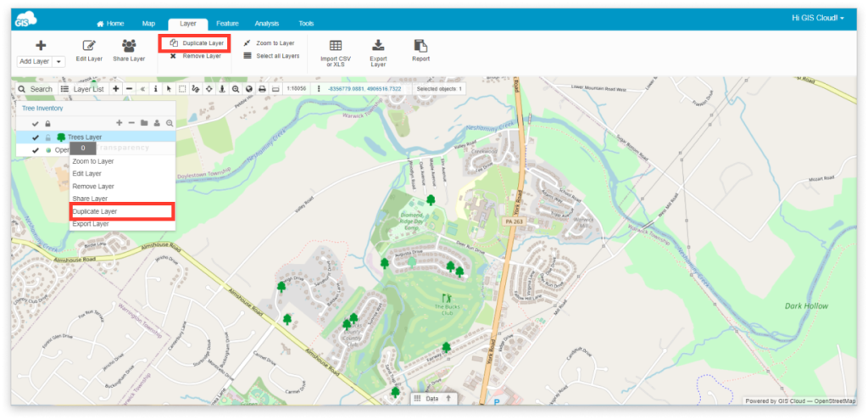Select the freehand path tool
The image size is (868, 420).
pyautogui.click(x=196, y=88)
